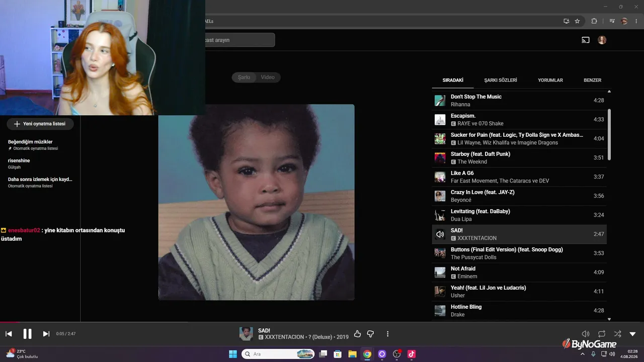Switch to Video mode
This screenshot has width=644, height=362.
coord(268,77)
